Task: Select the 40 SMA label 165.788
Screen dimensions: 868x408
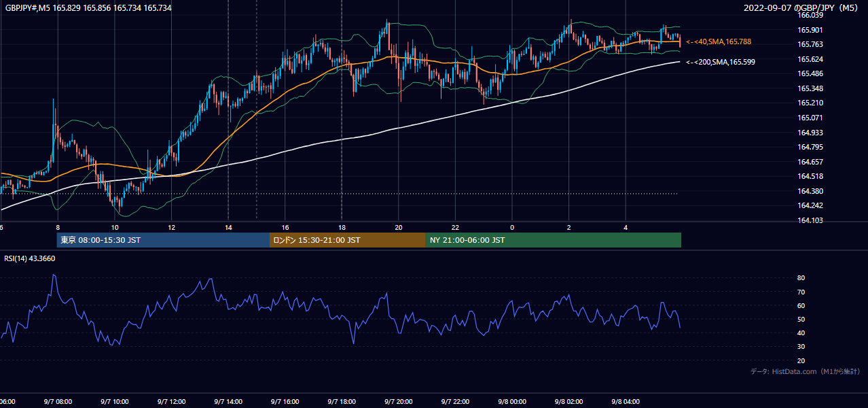Action: [x=719, y=42]
